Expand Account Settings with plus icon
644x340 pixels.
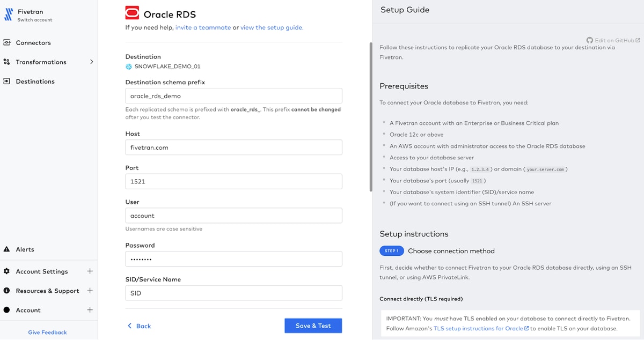(x=90, y=271)
